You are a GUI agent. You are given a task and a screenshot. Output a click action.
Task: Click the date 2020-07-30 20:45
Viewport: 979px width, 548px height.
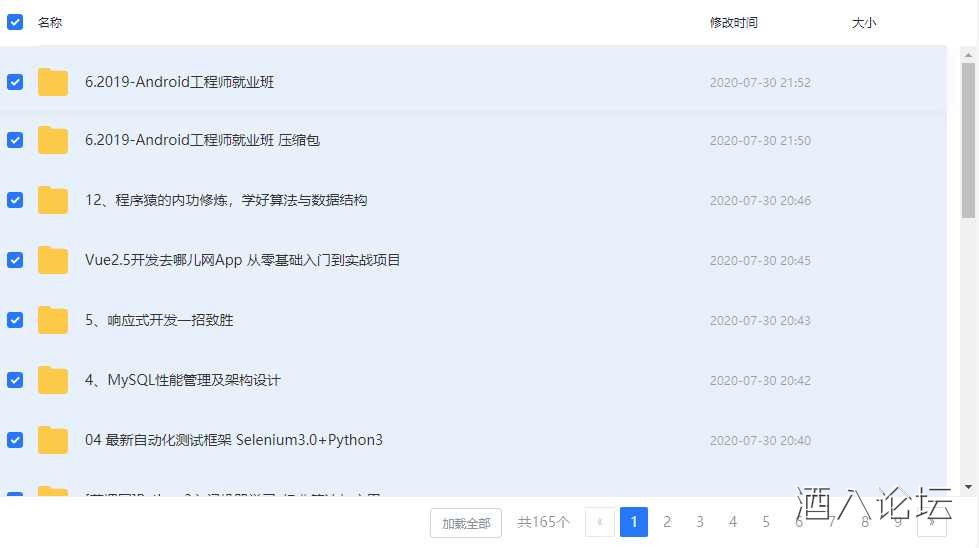pyautogui.click(x=760, y=260)
